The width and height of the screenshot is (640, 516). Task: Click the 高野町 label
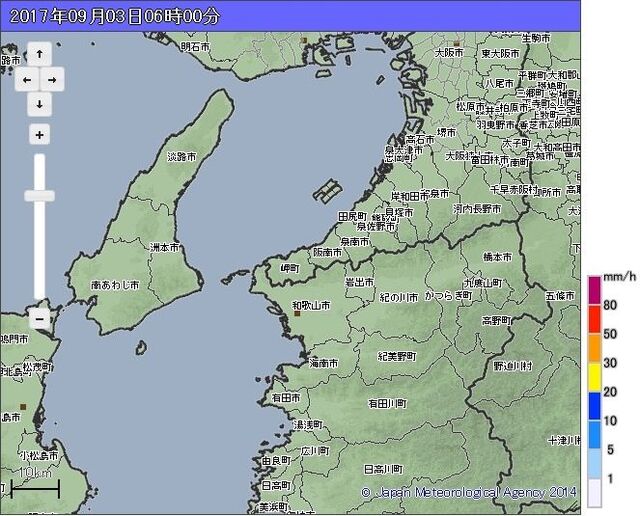click(496, 320)
